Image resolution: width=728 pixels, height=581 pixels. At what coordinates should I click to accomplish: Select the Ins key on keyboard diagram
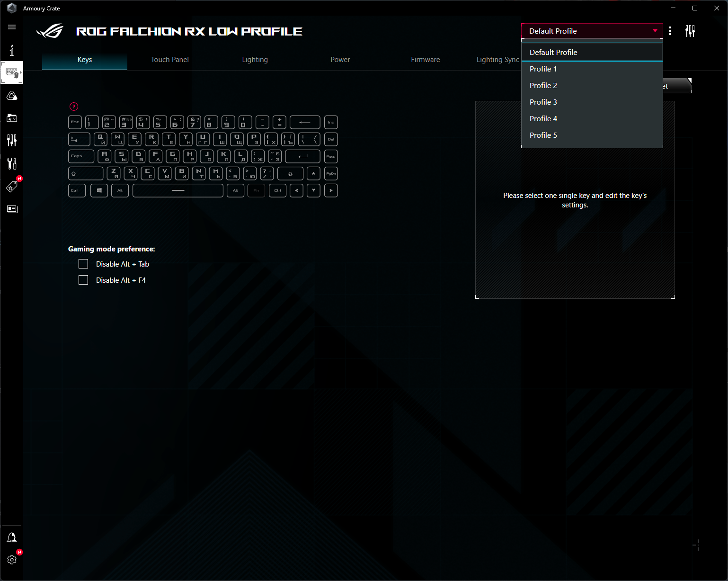[x=331, y=122]
